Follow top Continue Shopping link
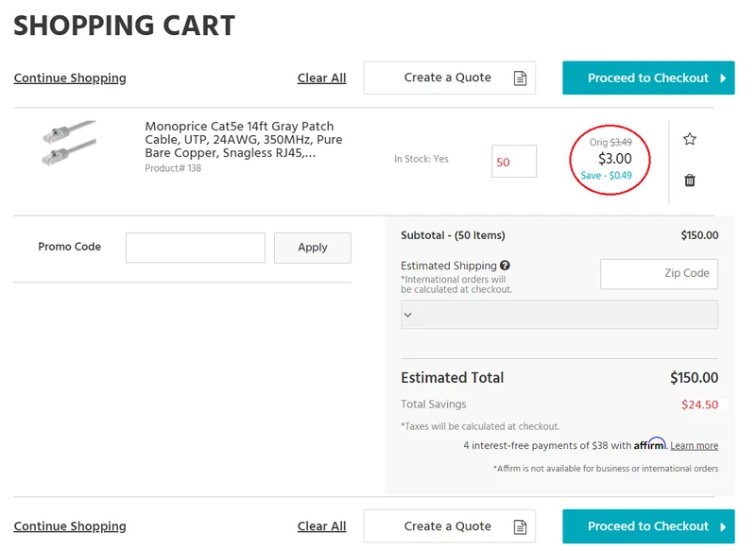This screenshot has width=756, height=551. [x=70, y=77]
